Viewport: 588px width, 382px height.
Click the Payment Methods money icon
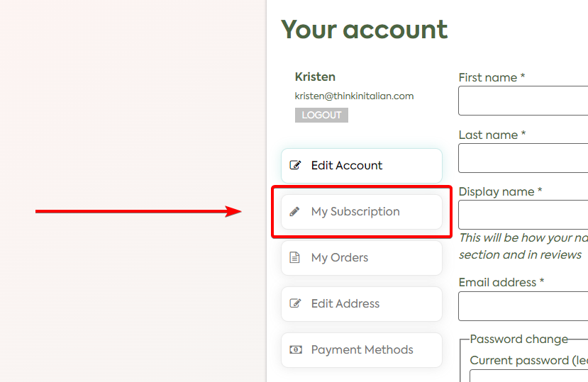click(296, 350)
